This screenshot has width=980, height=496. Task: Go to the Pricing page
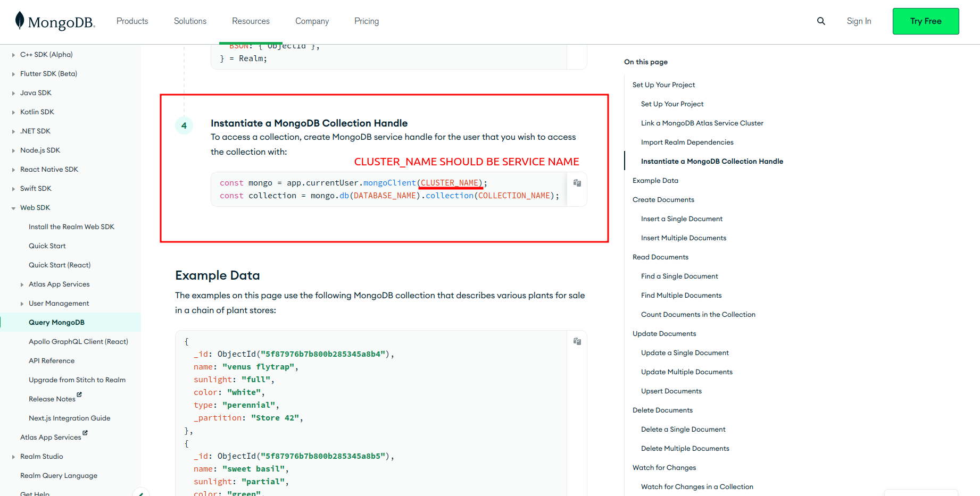(366, 21)
